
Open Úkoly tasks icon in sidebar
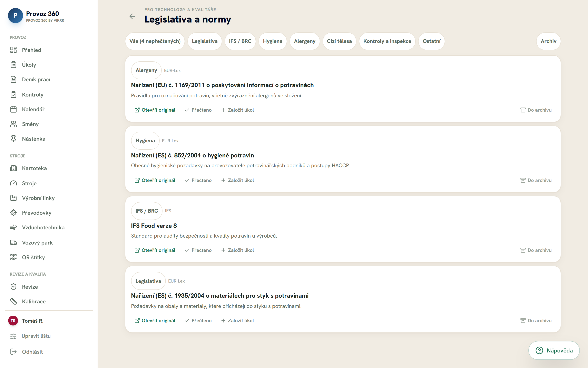13,65
